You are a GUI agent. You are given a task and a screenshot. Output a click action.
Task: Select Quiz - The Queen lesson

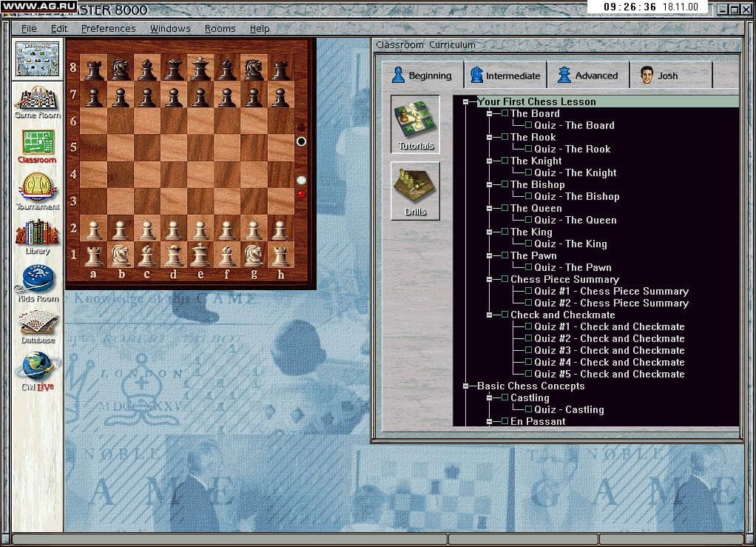coord(576,220)
